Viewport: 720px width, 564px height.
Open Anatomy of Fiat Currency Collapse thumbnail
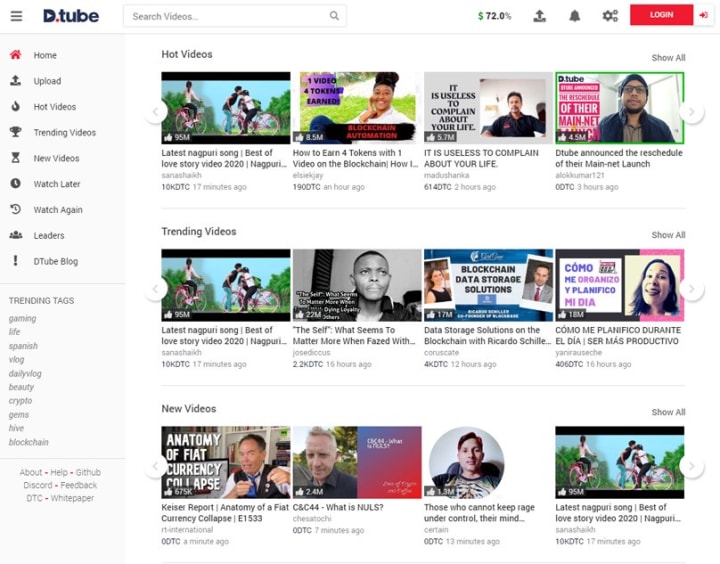[225, 462]
